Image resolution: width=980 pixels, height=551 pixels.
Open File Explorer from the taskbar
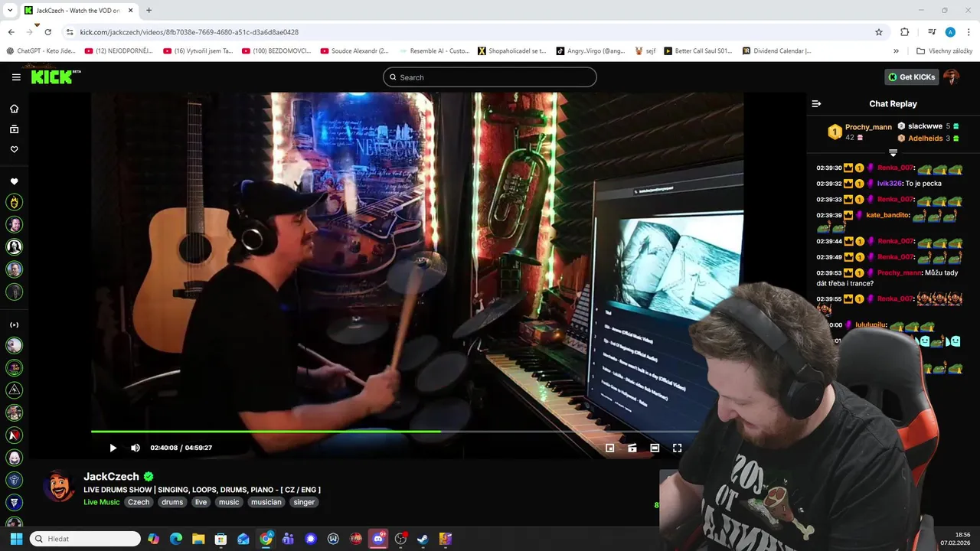click(x=198, y=539)
